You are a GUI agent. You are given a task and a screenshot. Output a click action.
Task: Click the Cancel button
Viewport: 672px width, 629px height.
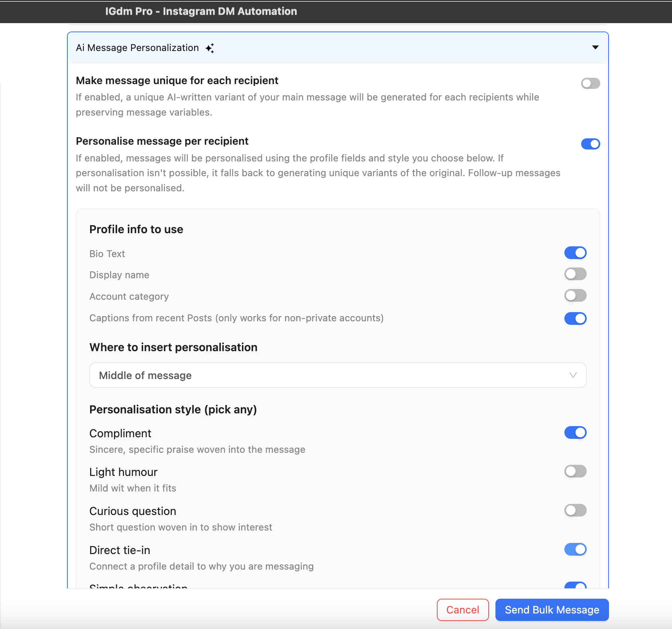[x=463, y=610]
